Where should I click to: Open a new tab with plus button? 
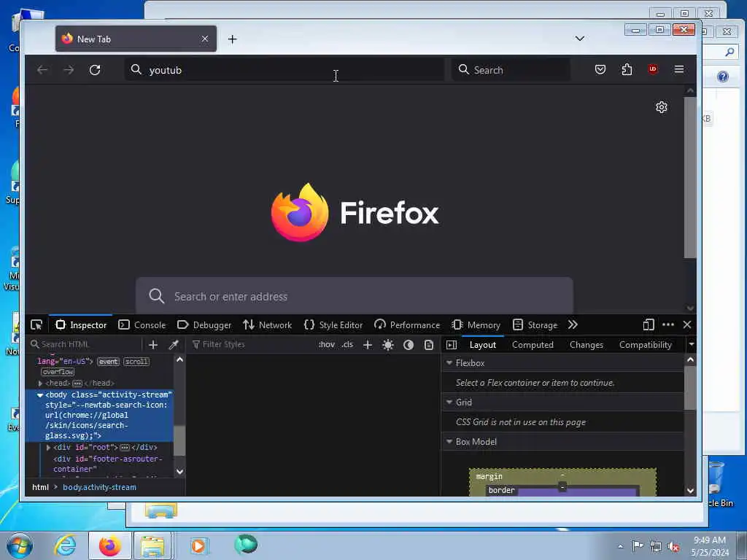coord(233,39)
